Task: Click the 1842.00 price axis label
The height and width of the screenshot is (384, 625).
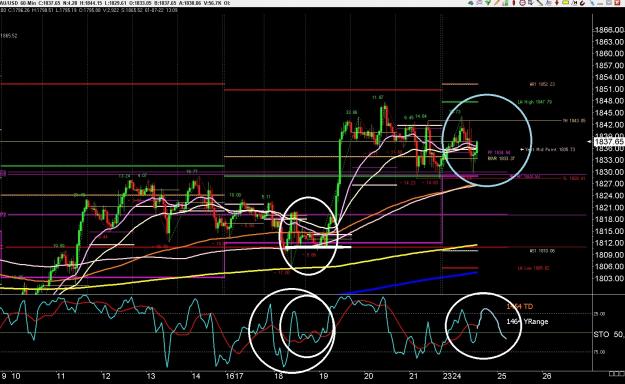Action: [609, 125]
